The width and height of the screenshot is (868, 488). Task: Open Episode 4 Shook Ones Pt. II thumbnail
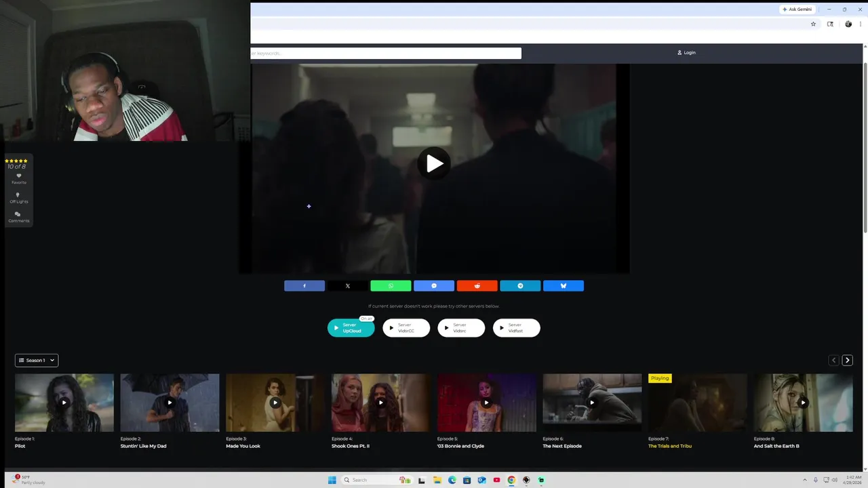tap(380, 403)
